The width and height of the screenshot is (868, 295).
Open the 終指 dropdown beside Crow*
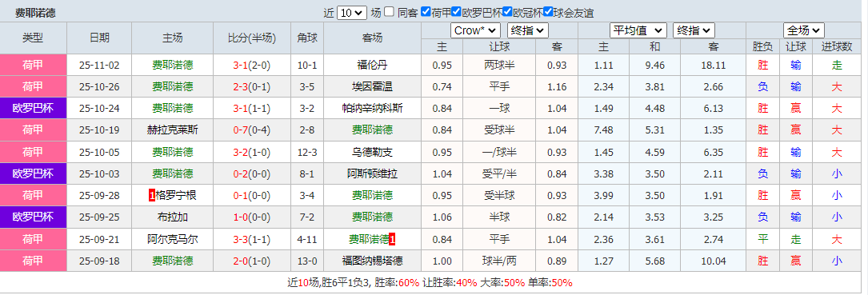(x=528, y=30)
